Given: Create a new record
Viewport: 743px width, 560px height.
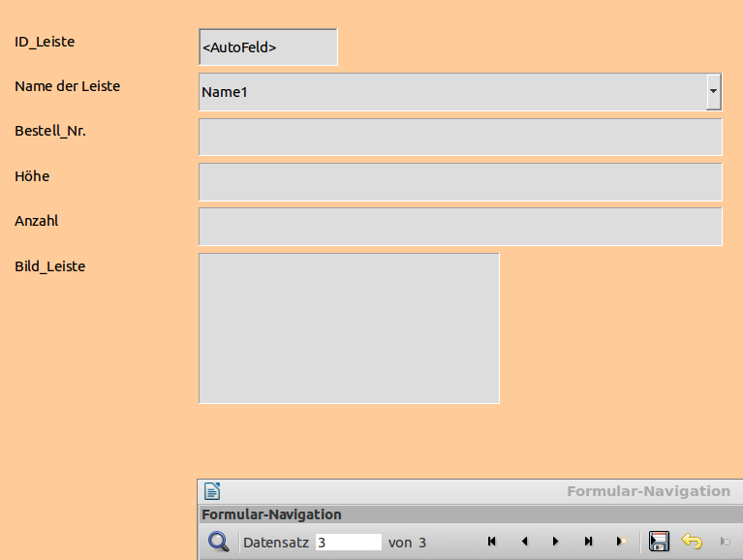Looking at the screenshot, I should tap(621, 542).
